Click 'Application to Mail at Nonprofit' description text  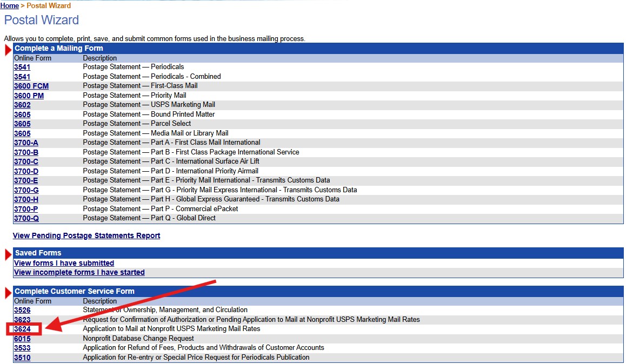172,329
